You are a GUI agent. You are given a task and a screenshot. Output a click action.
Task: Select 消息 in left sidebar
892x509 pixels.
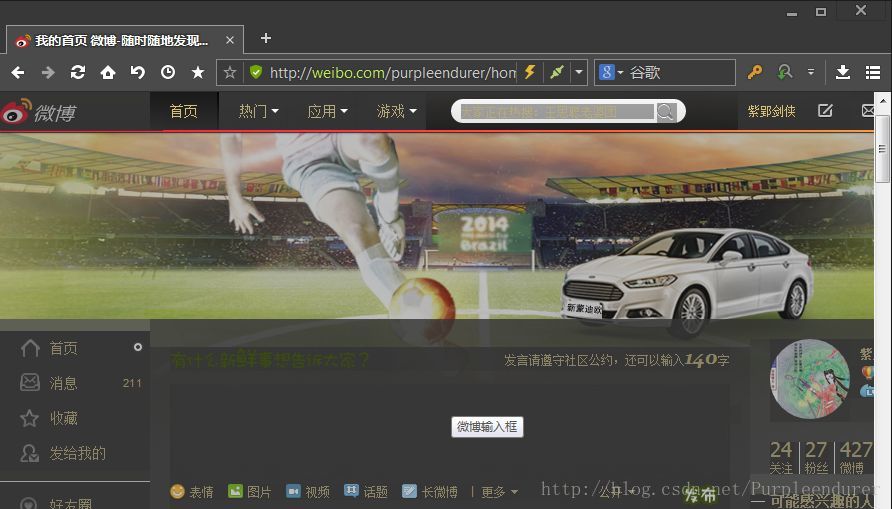click(x=63, y=383)
